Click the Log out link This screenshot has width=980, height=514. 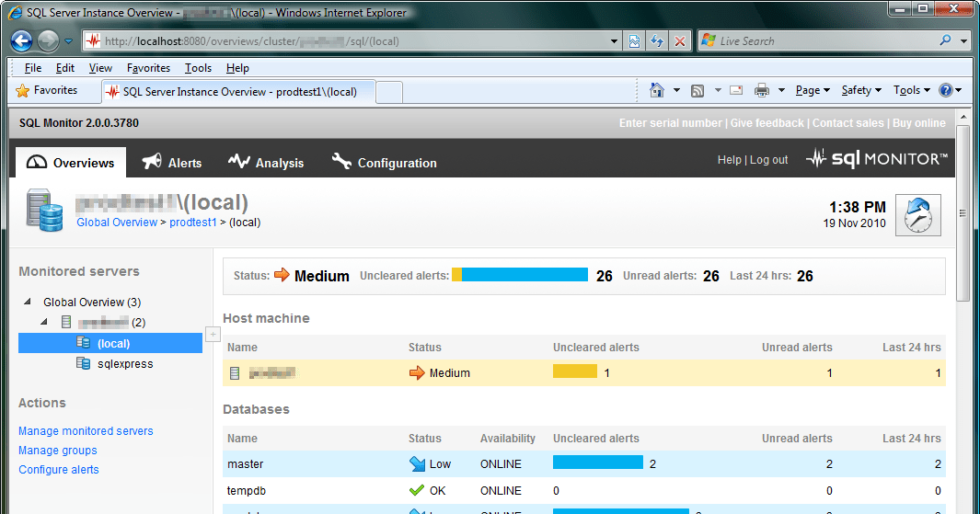(768, 160)
